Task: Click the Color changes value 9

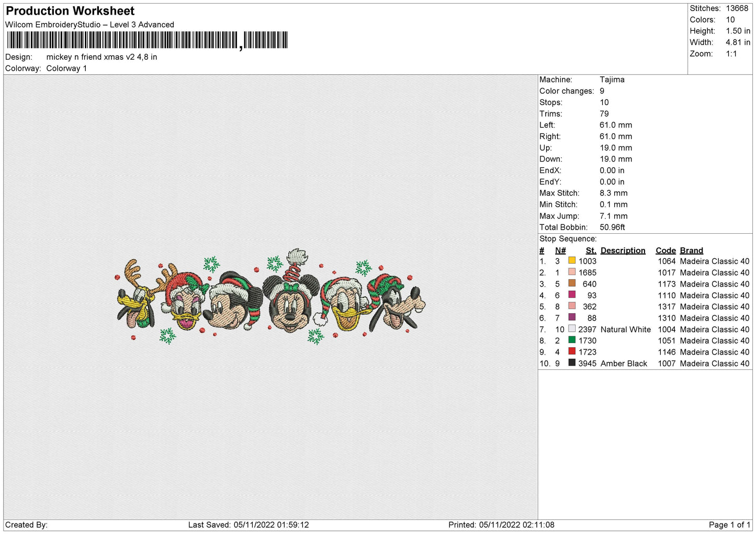Action: (602, 91)
